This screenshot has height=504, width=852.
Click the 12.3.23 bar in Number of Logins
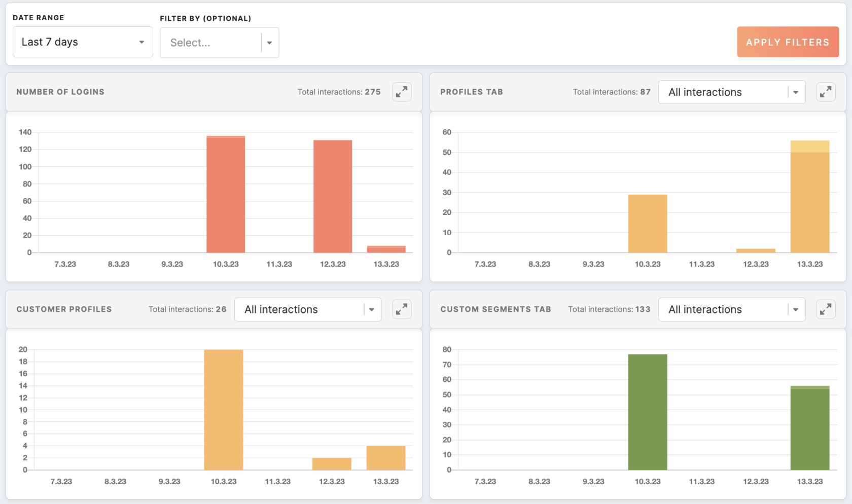click(x=333, y=196)
